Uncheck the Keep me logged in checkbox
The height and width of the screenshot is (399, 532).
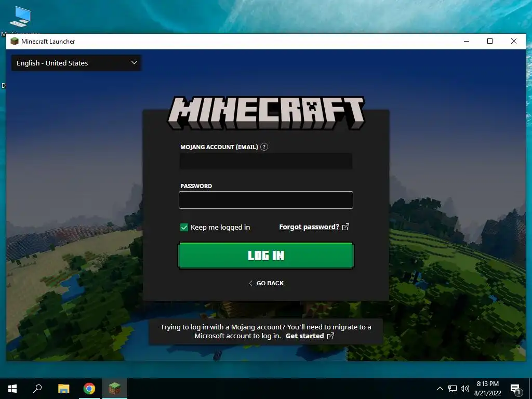[184, 228]
